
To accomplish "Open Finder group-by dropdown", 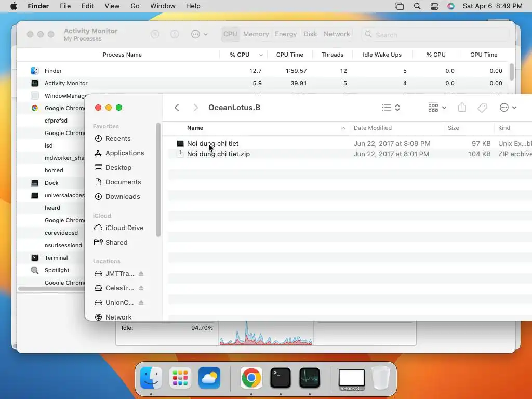I will point(437,108).
